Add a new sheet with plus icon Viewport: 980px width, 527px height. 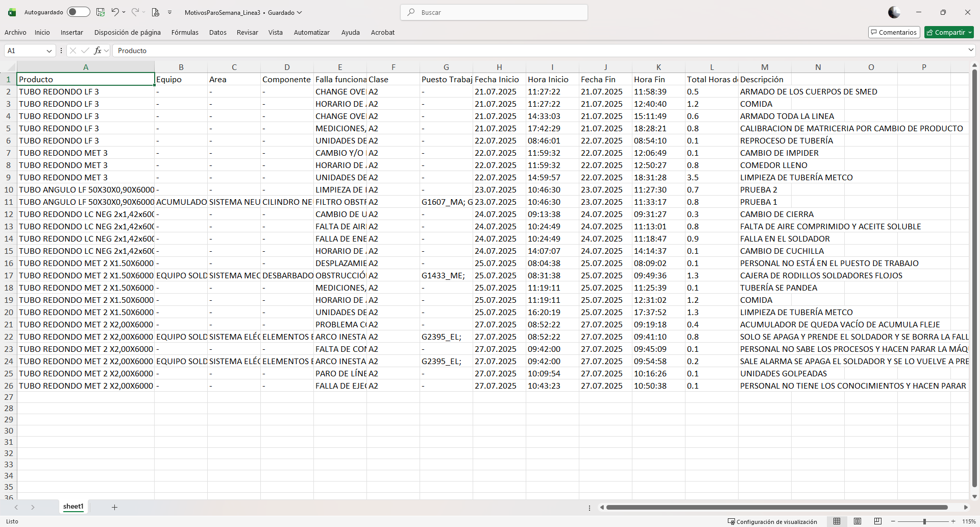tap(114, 507)
